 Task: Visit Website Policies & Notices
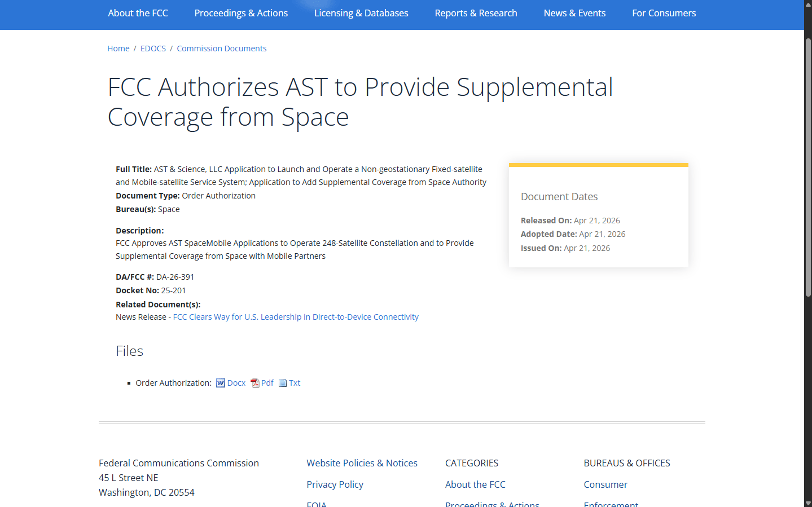[362, 463]
